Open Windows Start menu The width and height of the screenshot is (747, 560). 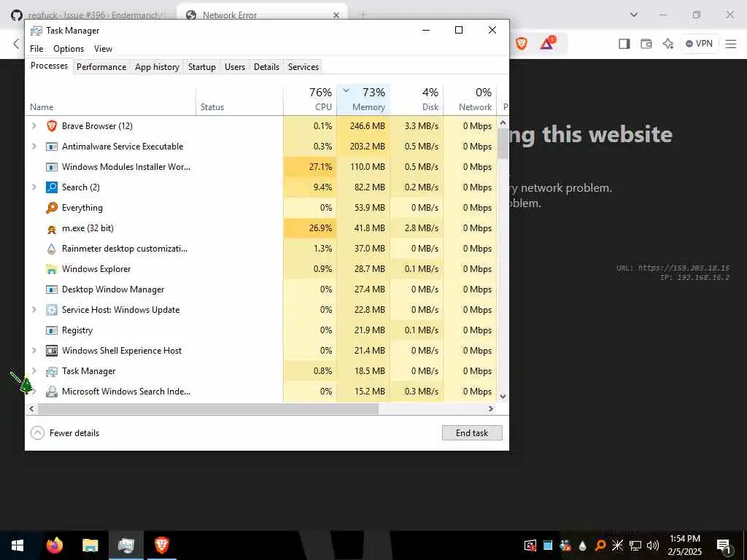tap(18, 545)
